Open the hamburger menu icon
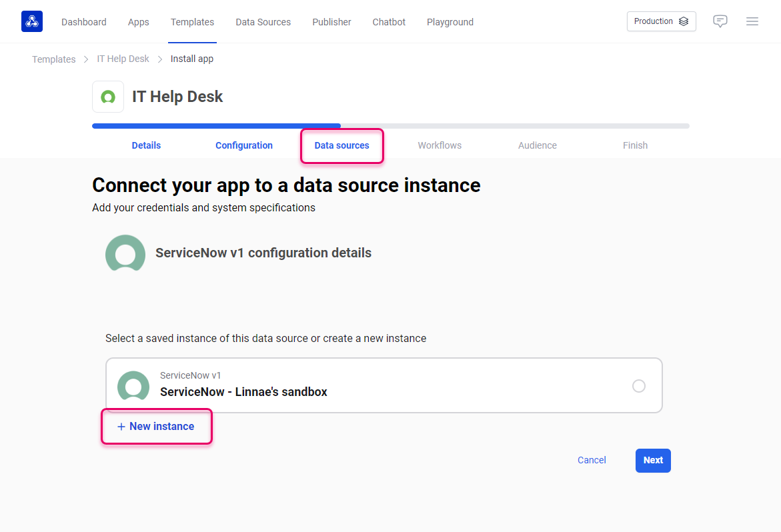 pyautogui.click(x=752, y=21)
